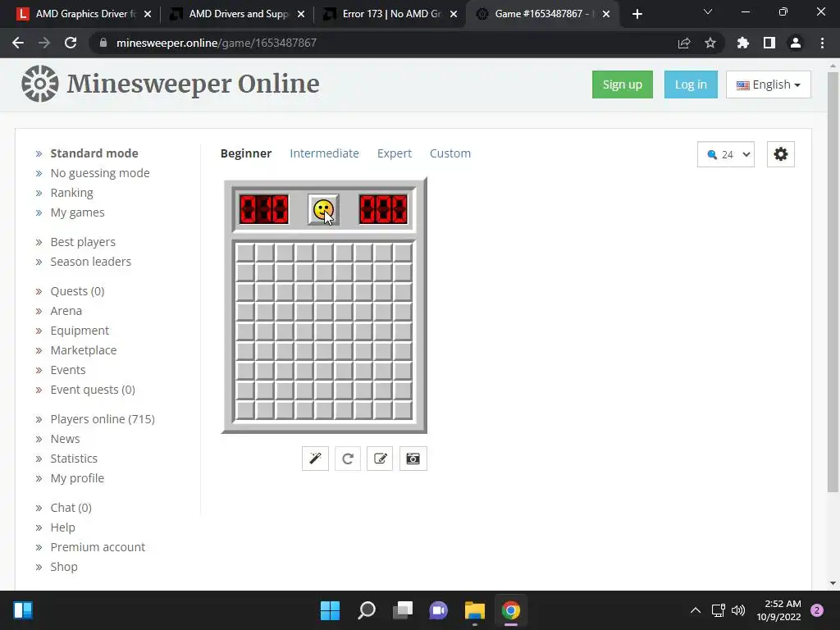Click the browser forward arrow

[44, 43]
